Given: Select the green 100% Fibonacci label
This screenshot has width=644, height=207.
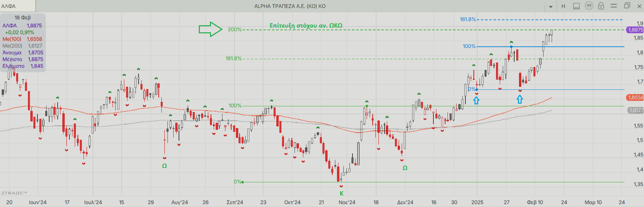Looking at the screenshot, I should (235, 106).
